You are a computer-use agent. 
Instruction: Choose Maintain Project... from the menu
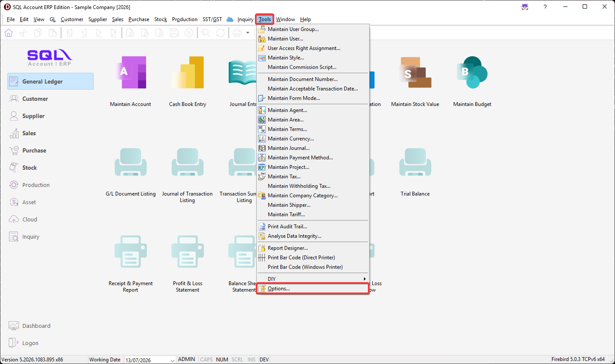pyautogui.click(x=313, y=167)
